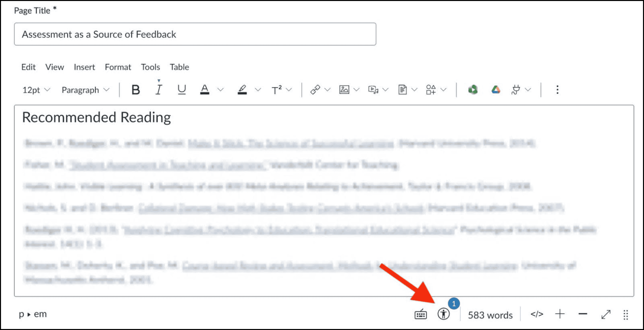Toggle underline formatting
The width and height of the screenshot is (644, 330).
tap(182, 90)
